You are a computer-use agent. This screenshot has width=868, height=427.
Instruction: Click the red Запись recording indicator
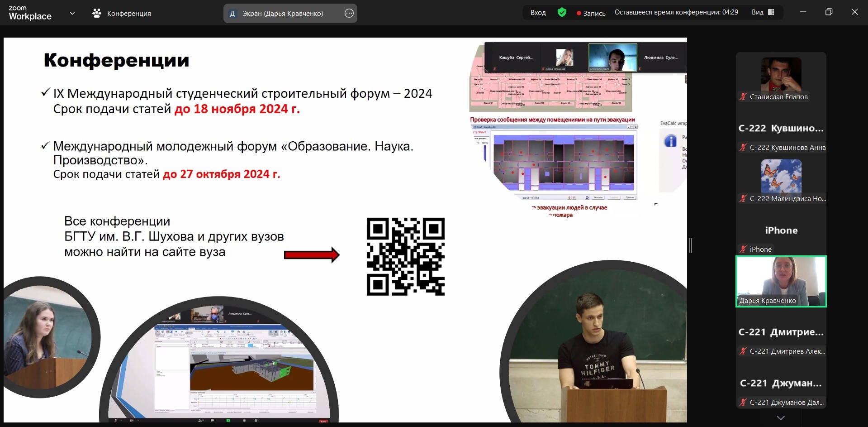[591, 13]
